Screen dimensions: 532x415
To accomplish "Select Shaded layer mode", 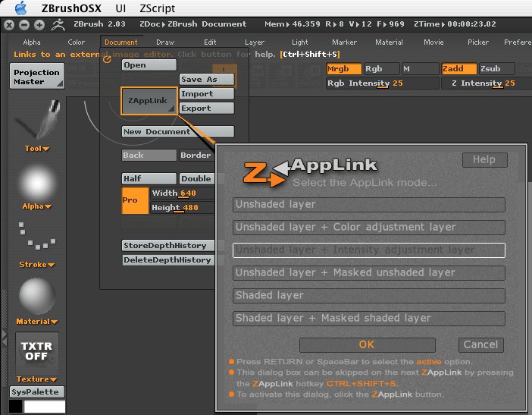I will pyautogui.click(x=369, y=296).
